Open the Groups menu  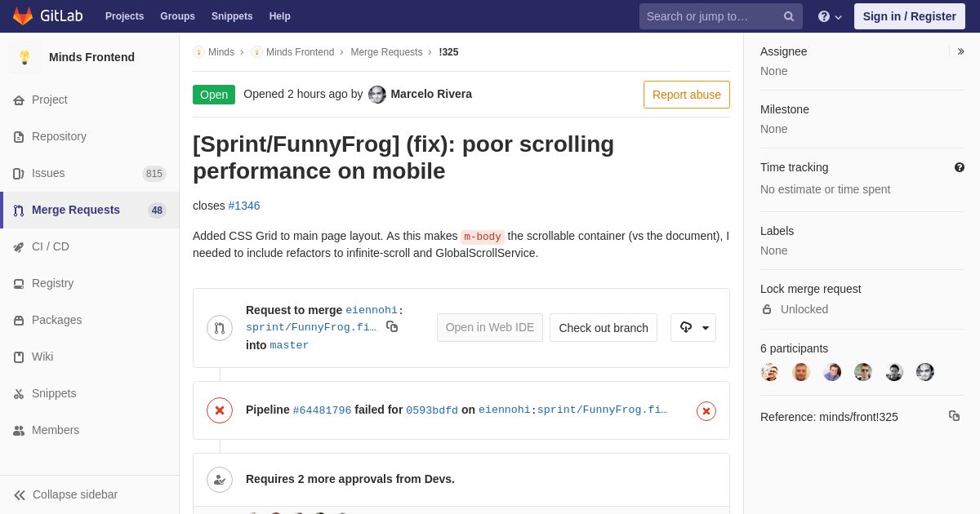point(177,16)
